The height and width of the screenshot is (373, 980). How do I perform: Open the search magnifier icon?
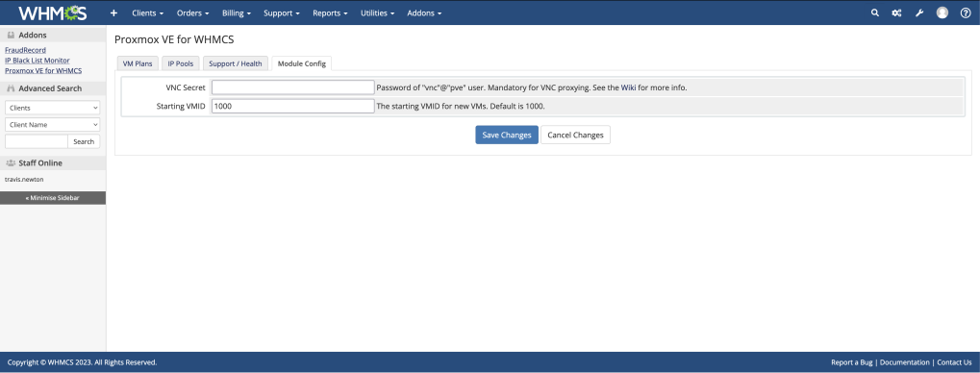[875, 12]
